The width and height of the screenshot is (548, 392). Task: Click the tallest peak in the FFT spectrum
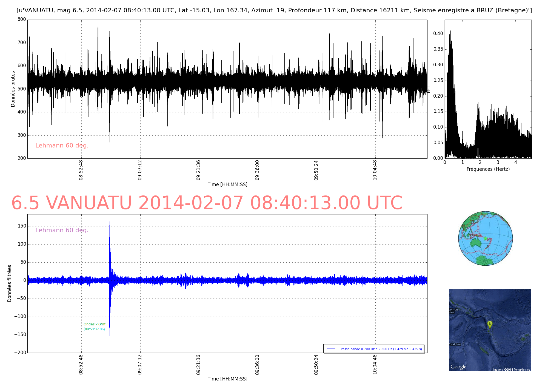[x=451, y=31]
